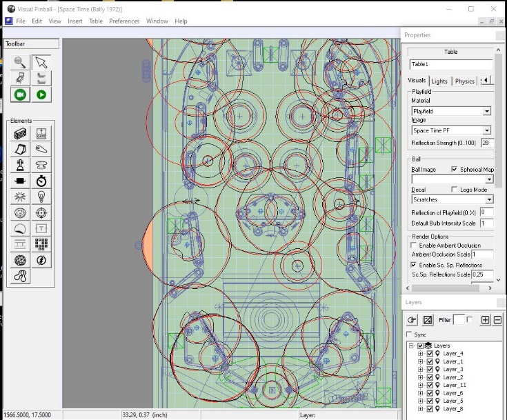Viewport: 507px width, 420px height.
Task: Open the Scratches decal dropdown
Action: [x=489, y=199]
